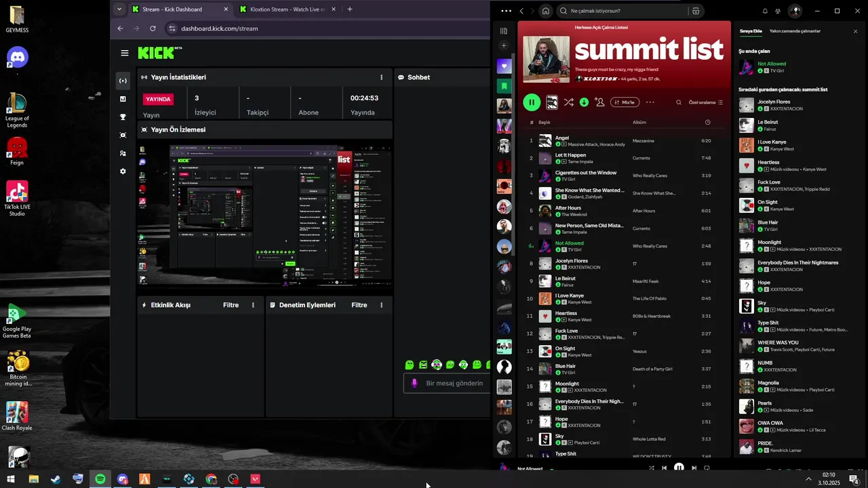Open a new browser tab
Image resolution: width=868 pixels, height=488 pixels.
pyautogui.click(x=350, y=9)
